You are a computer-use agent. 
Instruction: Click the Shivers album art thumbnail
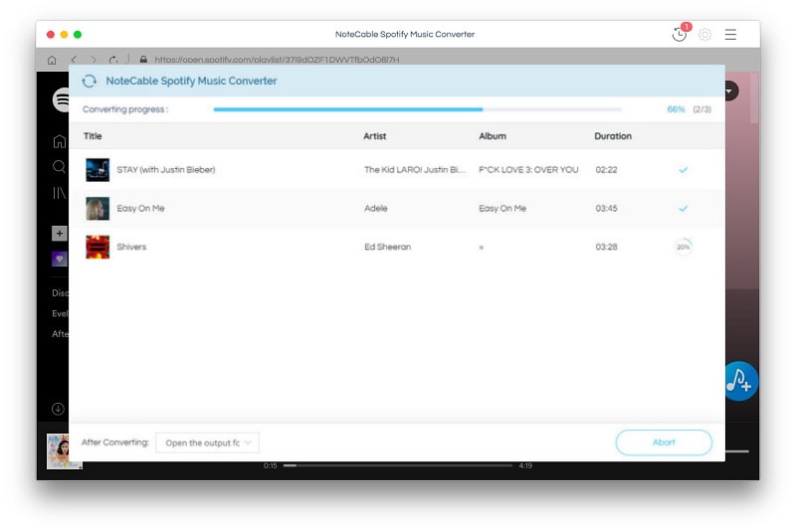click(x=98, y=247)
